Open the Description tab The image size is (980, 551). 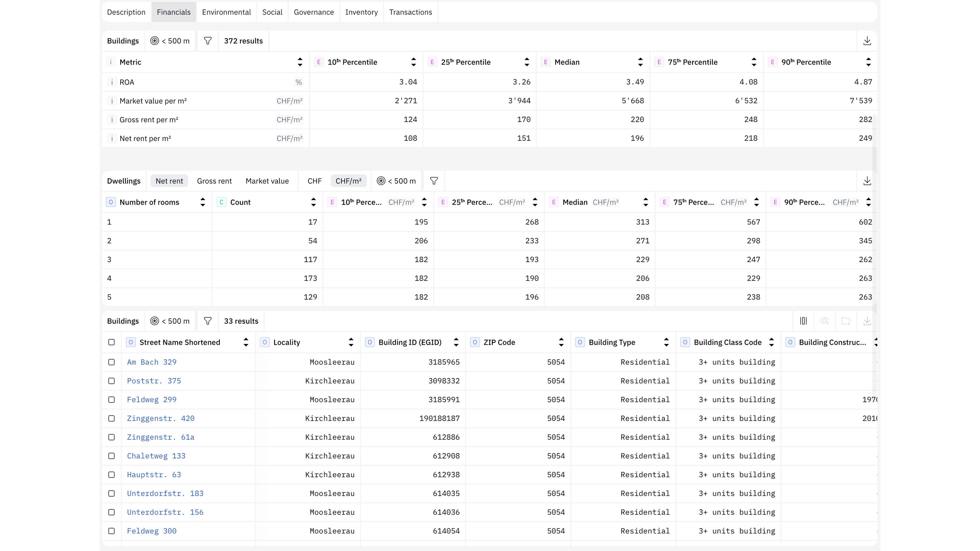click(126, 12)
